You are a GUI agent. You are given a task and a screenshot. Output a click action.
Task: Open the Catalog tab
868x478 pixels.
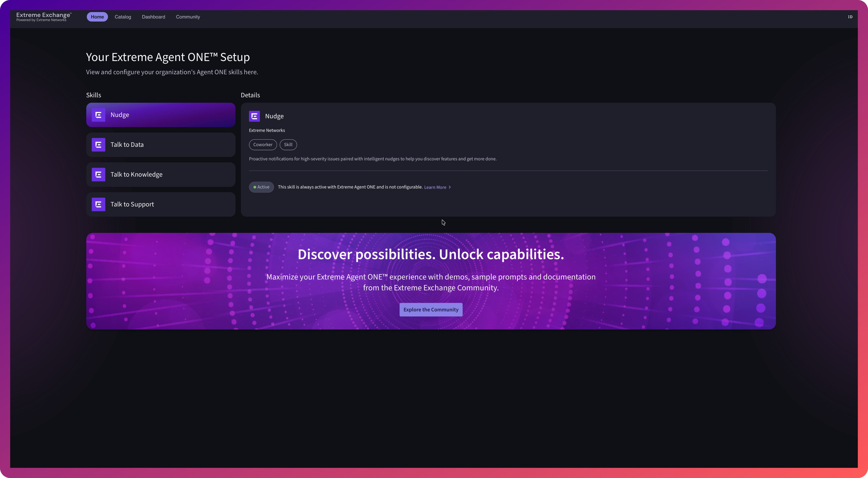[x=123, y=17]
